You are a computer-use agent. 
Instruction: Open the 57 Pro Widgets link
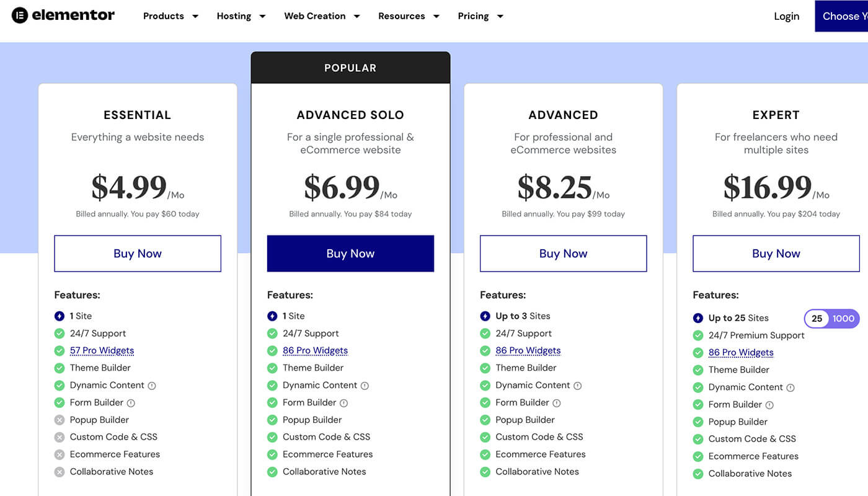point(102,351)
